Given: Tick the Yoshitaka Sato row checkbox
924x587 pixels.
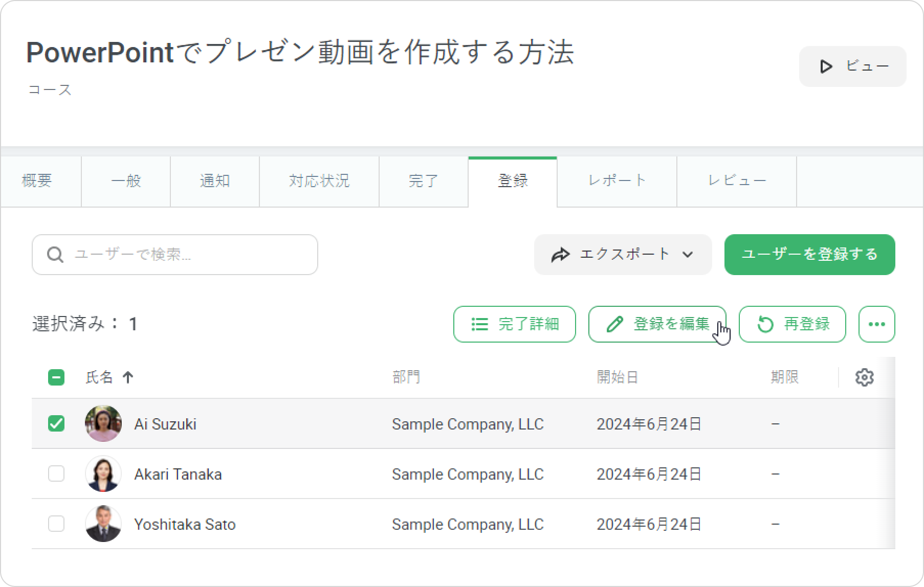Looking at the screenshot, I should click(56, 524).
